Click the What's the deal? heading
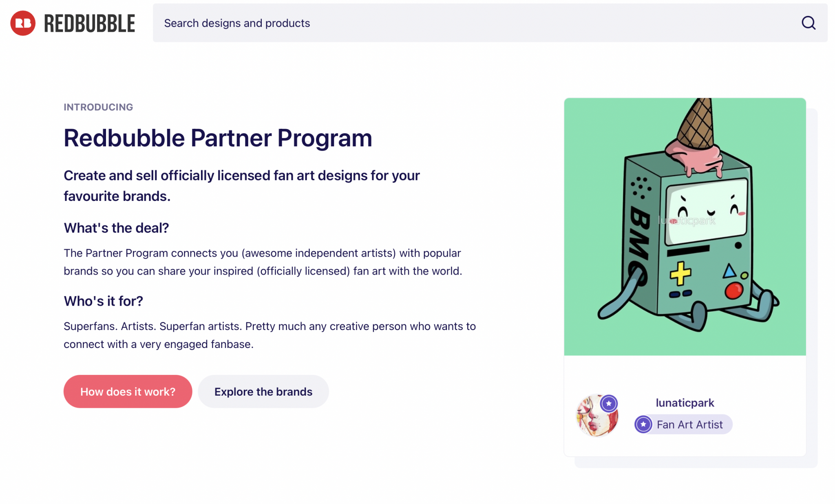Viewport: 835px width, 504px height. (116, 228)
